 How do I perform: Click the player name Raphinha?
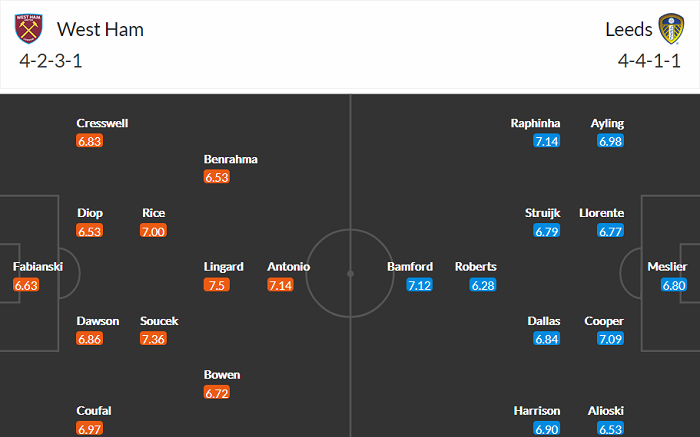coord(535,123)
